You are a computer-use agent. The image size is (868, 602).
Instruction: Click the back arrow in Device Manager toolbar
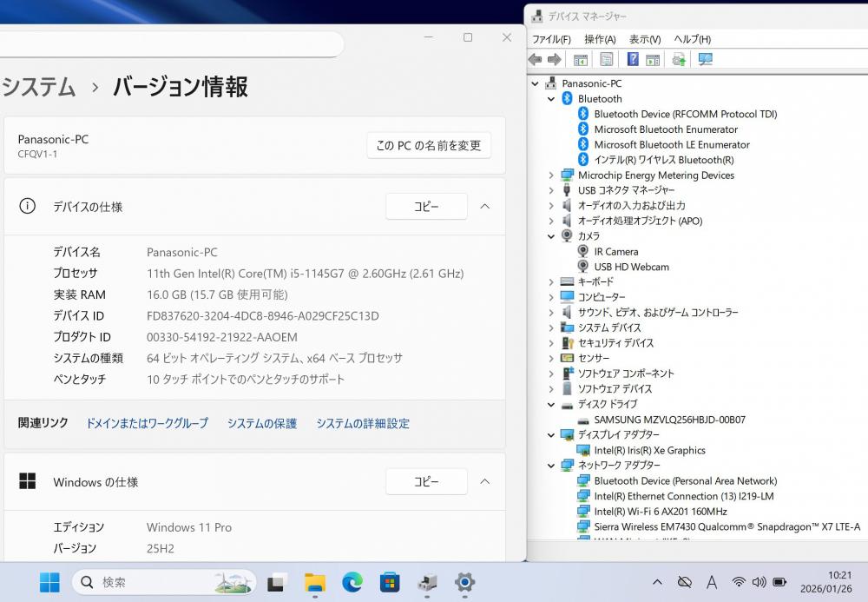pyautogui.click(x=535, y=60)
